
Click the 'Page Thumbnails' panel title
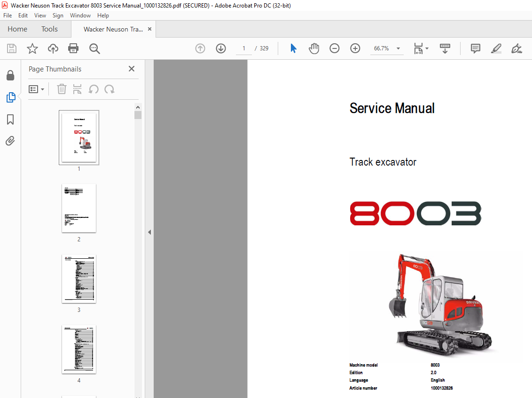pyautogui.click(x=55, y=69)
